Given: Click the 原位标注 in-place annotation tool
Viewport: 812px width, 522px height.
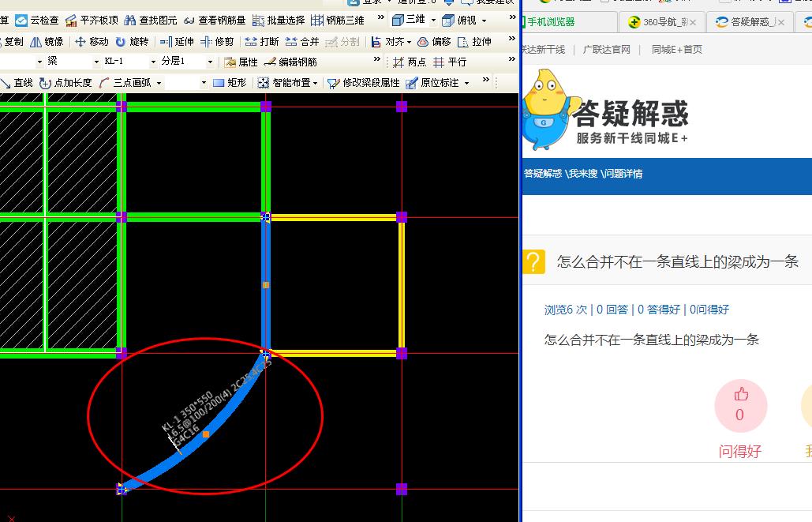Looking at the screenshot, I should click(x=432, y=83).
